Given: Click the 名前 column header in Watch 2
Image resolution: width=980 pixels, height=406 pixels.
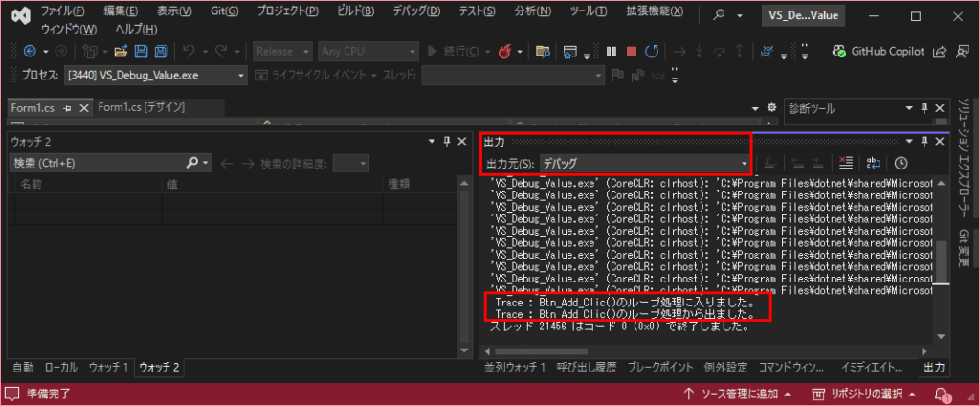Looking at the screenshot, I should [87, 184].
